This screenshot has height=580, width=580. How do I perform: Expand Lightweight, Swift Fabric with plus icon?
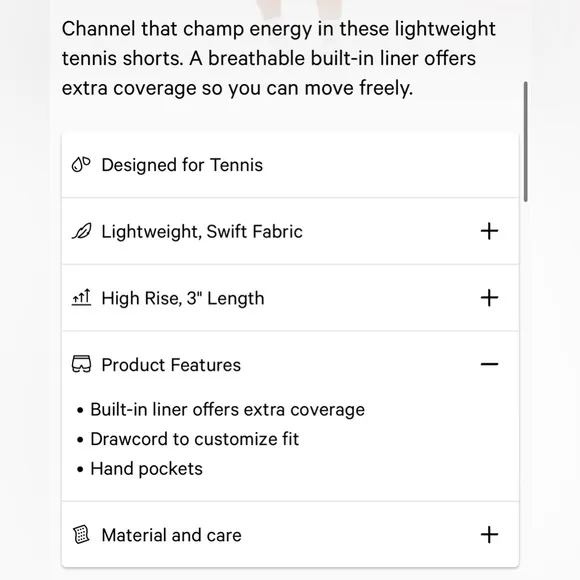(489, 231)
